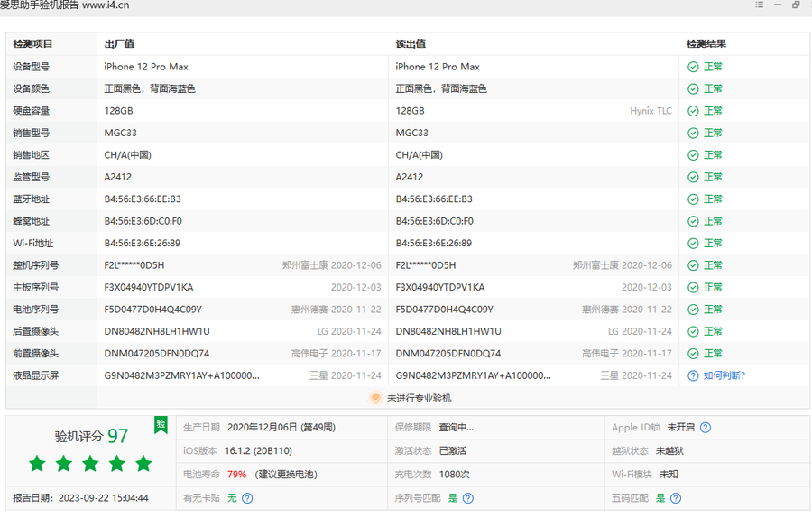Click help icon beside 序列号匹配 是
This screenshot has width=812, height=518.
coord(468,498)
